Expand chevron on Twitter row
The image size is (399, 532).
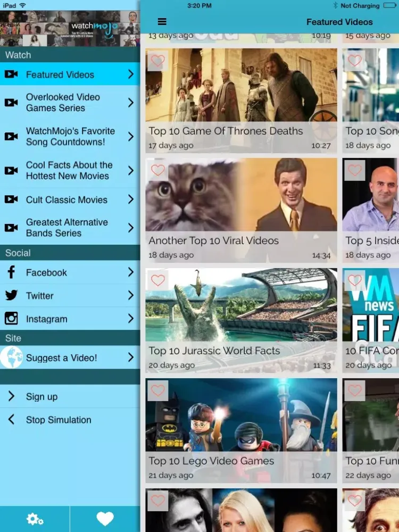pyautogui.click(x=131, y=295)
